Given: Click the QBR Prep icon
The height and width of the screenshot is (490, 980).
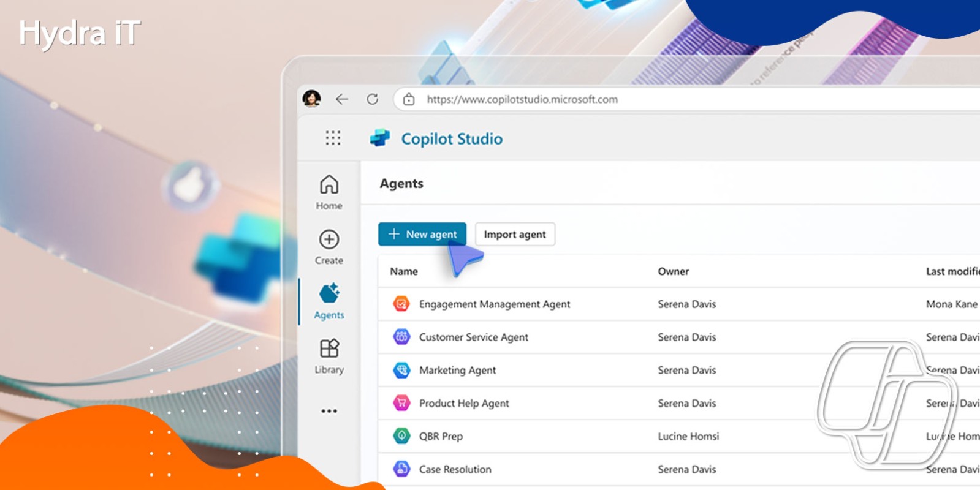Looking at the screenshot, I should (401, 435).
